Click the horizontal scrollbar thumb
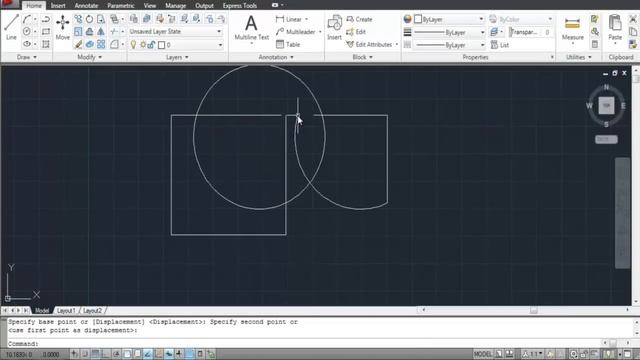 (533, 310)
